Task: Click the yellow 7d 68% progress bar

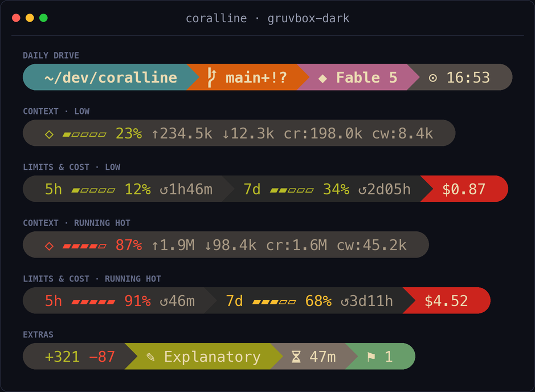Action: pyautogui.click(x=274, y=301)
